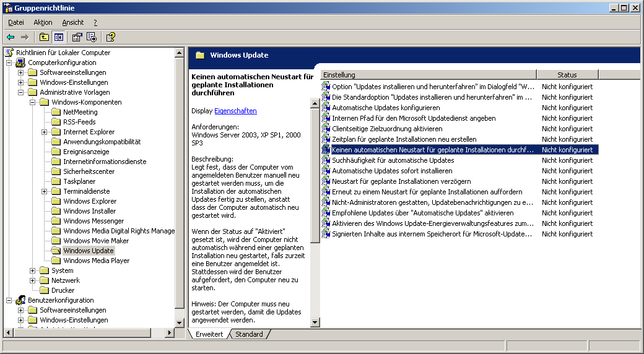Sort by the Status column header
Screen dimensions: 644x354
567,75
